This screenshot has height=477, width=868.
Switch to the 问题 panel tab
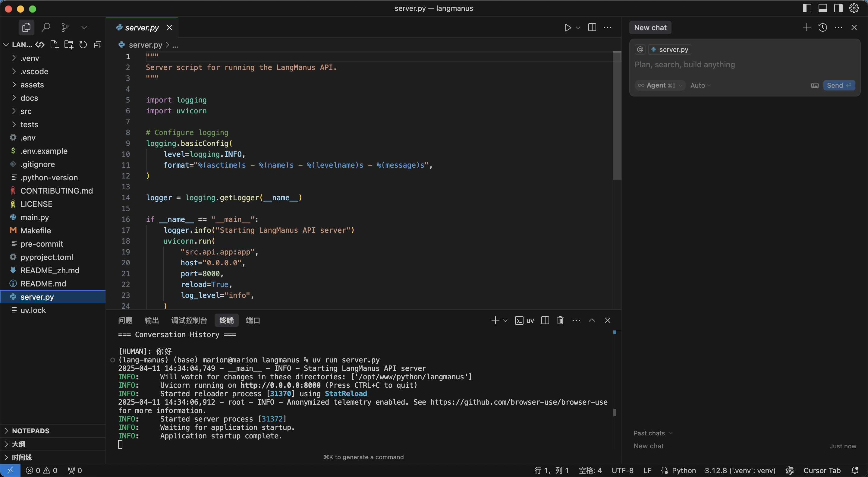pyautogui.click(x=125, y=320)
